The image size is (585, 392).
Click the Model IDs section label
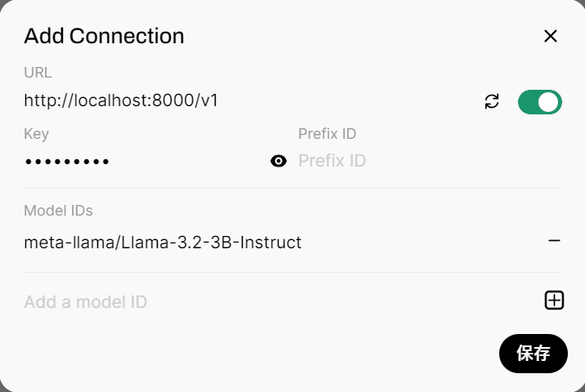[58, 211]
